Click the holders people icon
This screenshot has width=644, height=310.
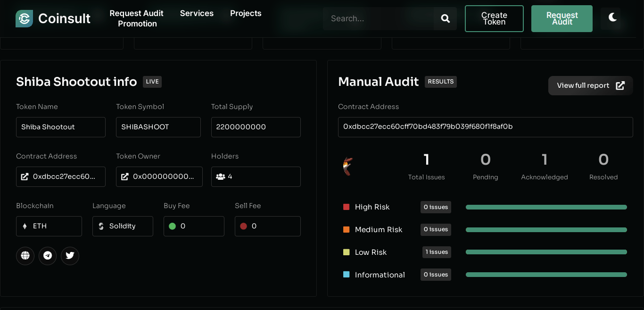point(221,176)
